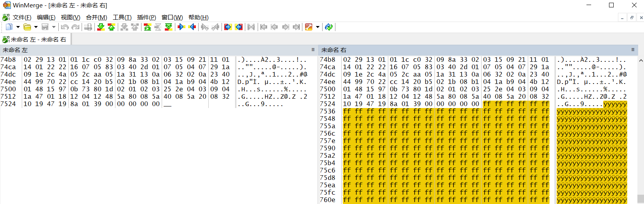Open the 视图(V) menu
Screen dimensions: 644x204
coord(70,17)
